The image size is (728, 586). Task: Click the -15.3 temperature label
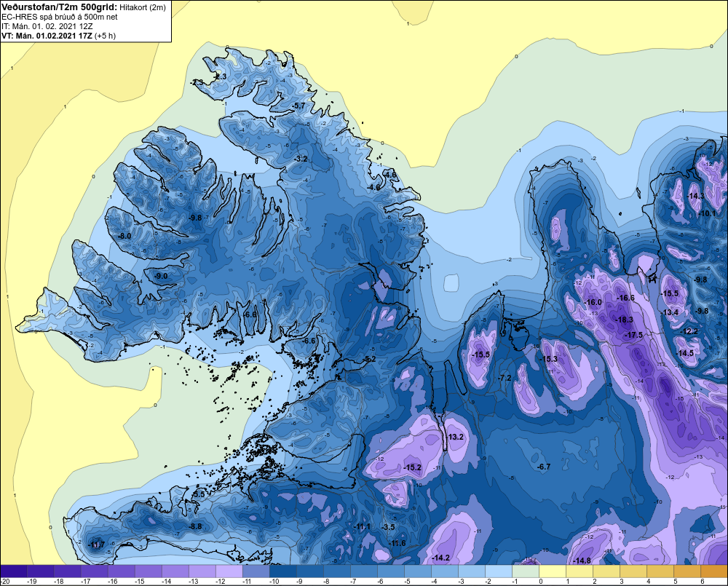[x=548, y=359]
